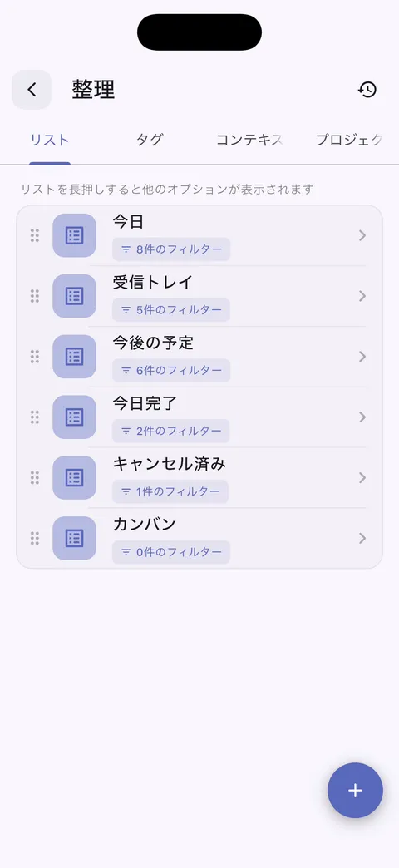Open the キャンセル済み list row
Screen dimensions: 399x868
pos(199,478)
